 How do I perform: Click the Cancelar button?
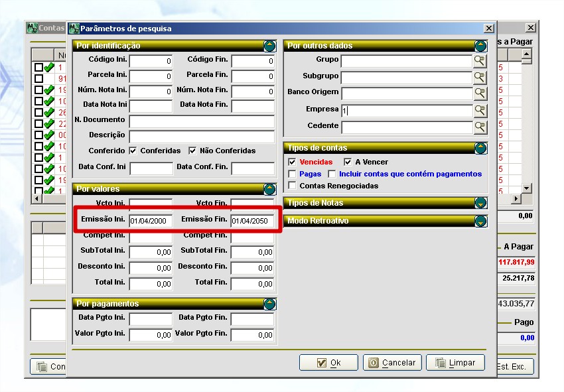392,363
